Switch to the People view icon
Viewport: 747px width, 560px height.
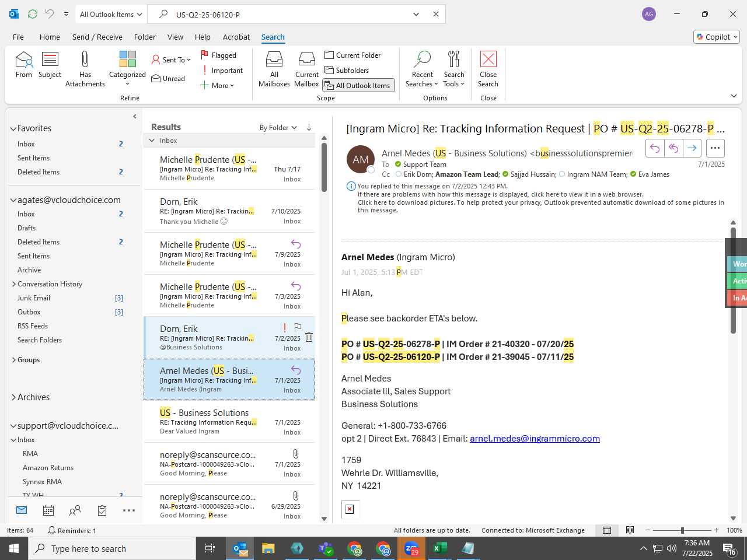pos(75,510)
